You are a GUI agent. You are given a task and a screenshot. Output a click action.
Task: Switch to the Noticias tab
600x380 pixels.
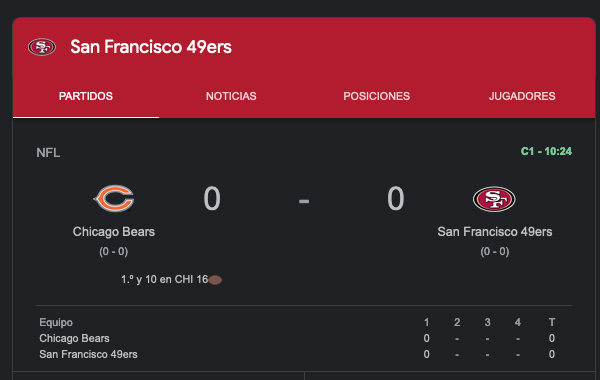coord(231,96)
